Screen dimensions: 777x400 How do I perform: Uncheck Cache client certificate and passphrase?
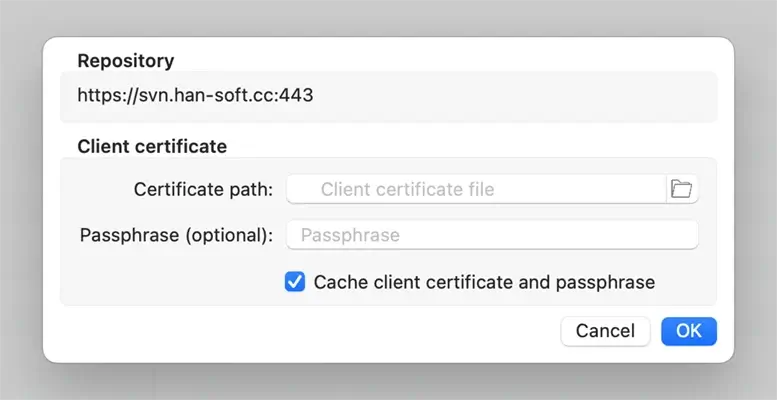[295, 282]
